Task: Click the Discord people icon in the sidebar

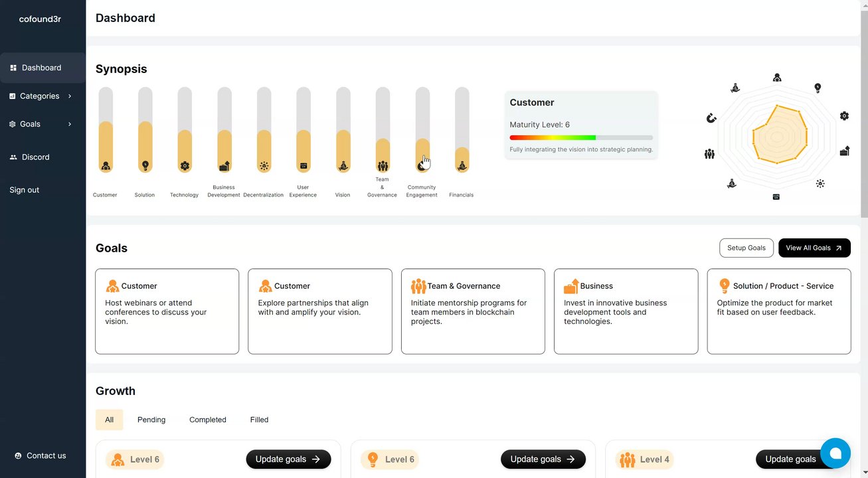Action: click(13, 157)
